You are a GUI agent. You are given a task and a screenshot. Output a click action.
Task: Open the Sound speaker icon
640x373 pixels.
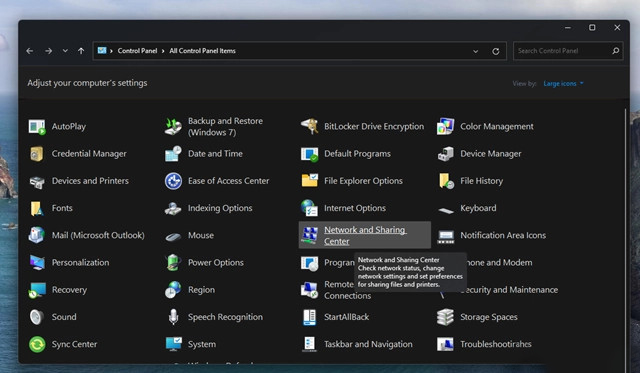click(x=36, y=317)
